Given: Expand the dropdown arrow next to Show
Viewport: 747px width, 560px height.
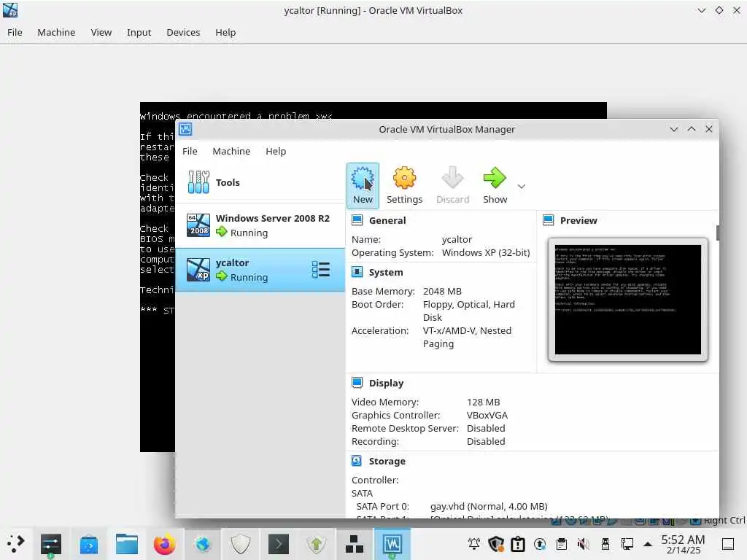Looking at the screenshot, I should pyautogui.click(x=522, y=186).
